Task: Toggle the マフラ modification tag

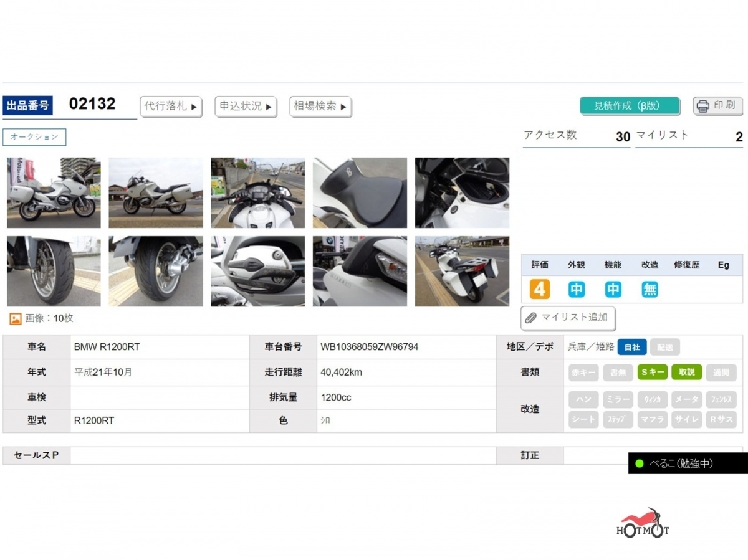Action: coord(653,420)
